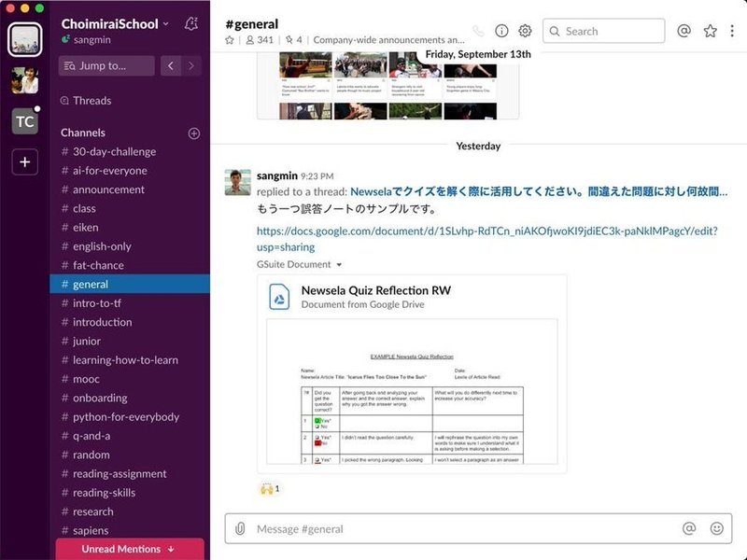This screenshot has width=747, height=560.
Task: Open english-only channel
Action: pos(130,246)
